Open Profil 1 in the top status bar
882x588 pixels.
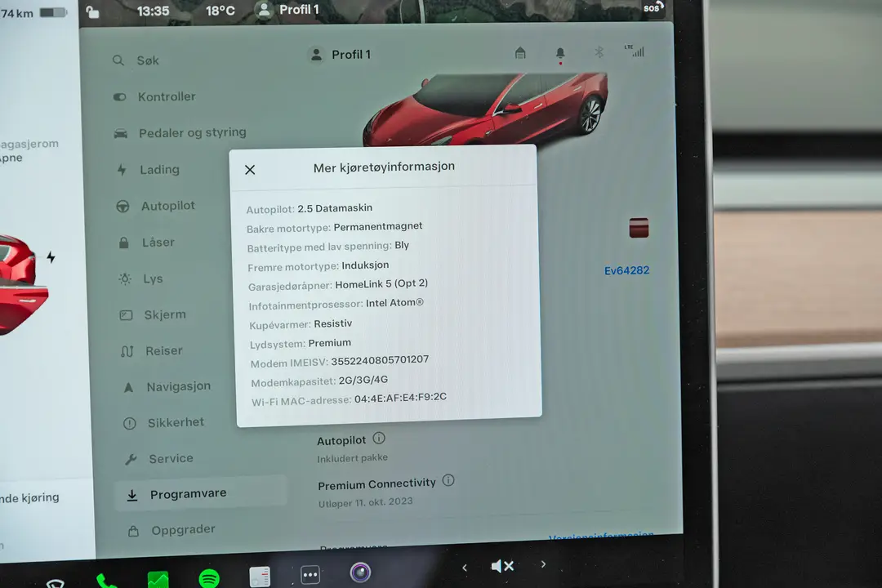click(x=287, y=10)
